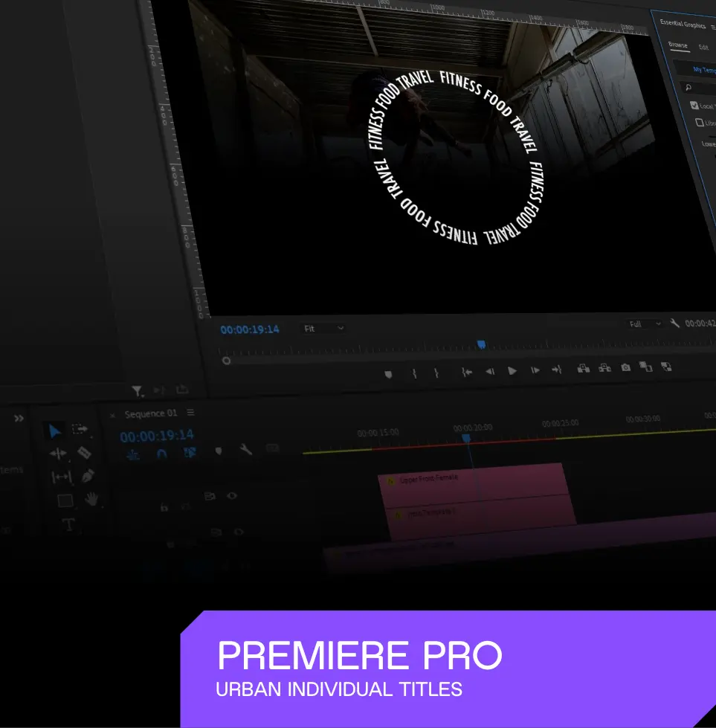Toggle linked selection in timeline
716x728 pixels.
[x=190, y=452]
